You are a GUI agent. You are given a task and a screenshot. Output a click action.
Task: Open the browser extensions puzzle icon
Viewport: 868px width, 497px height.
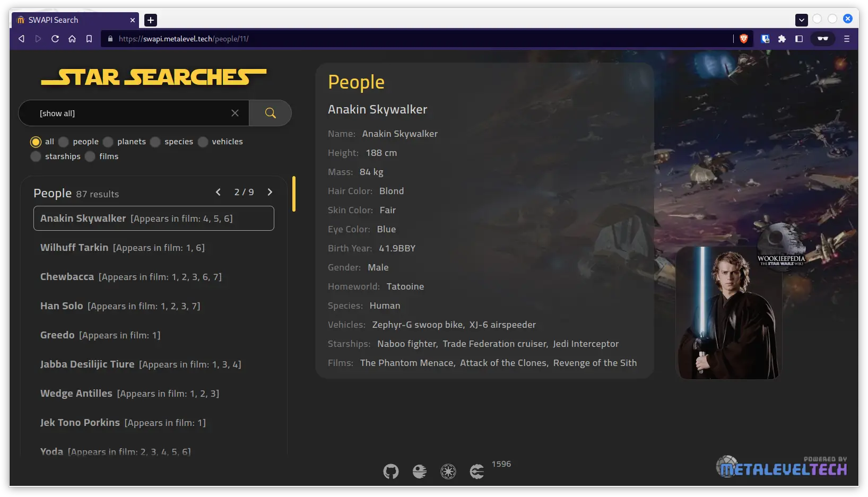782,39
